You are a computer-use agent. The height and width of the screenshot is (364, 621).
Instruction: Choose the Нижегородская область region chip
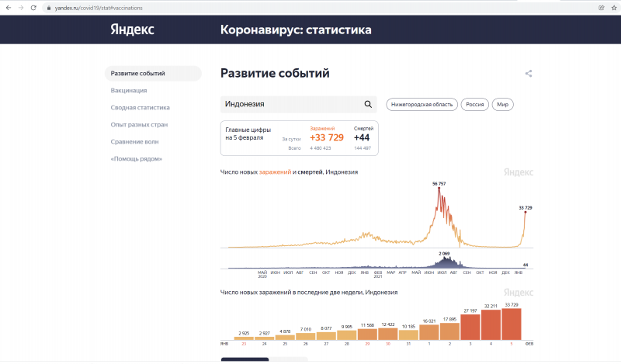pos(422,105)
